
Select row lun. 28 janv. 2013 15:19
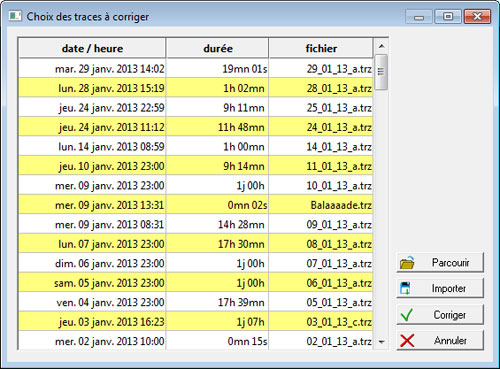coord(196,88)
